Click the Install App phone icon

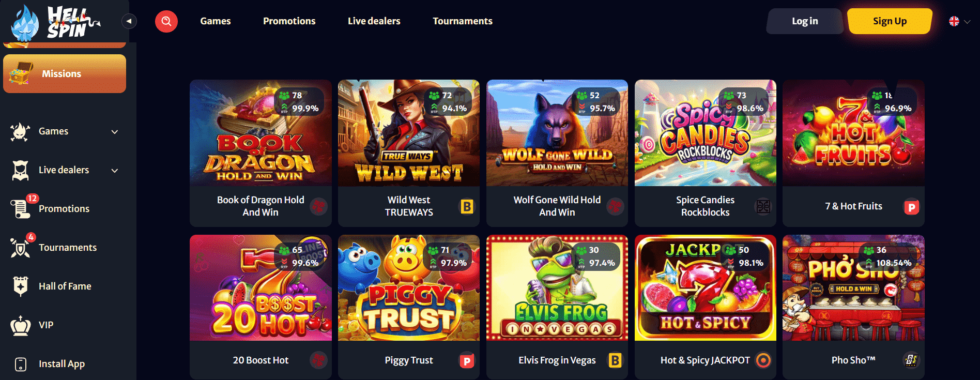click(x=21, y=364)
